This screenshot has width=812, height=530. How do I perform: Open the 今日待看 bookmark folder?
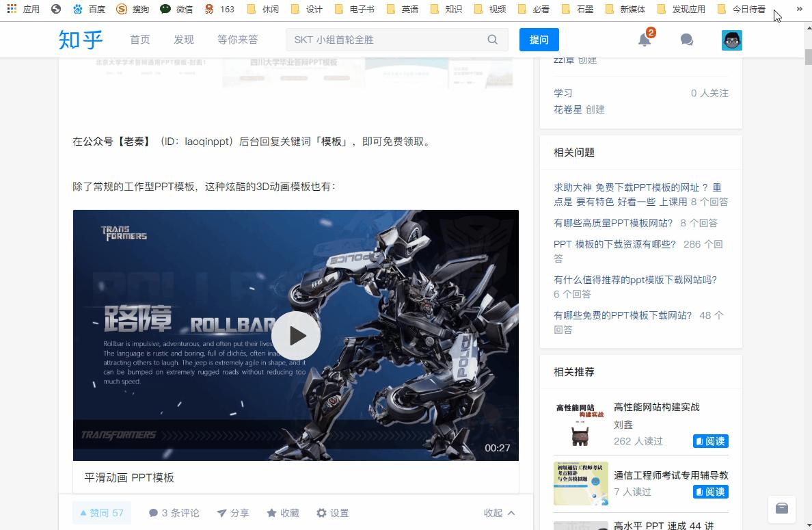tap(741, 9)
